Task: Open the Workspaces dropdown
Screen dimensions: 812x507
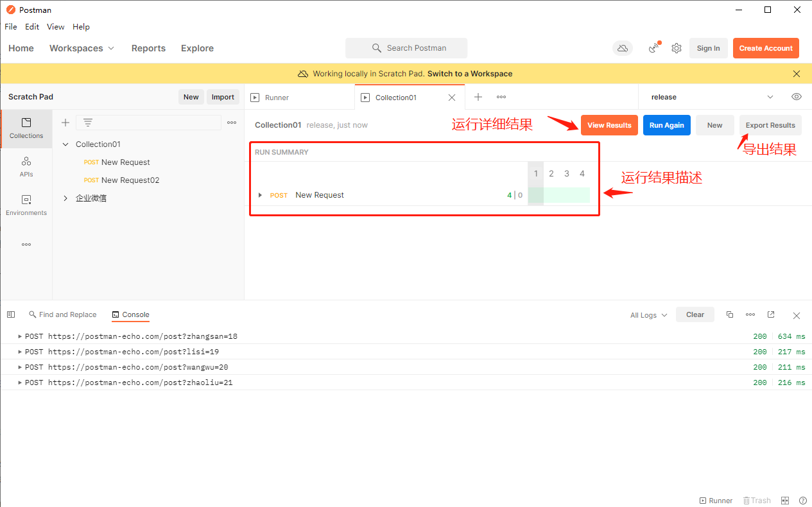Action: [x=82, y=48]
